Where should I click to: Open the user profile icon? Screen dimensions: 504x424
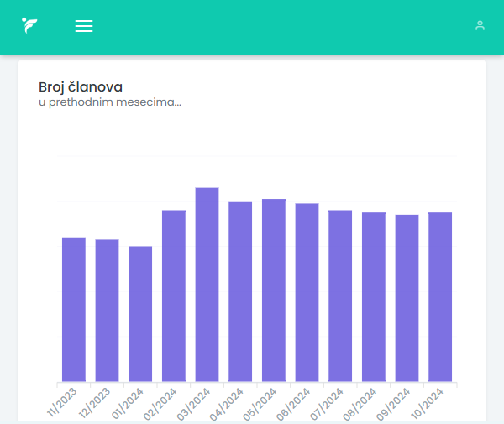(x=480, y=26)
